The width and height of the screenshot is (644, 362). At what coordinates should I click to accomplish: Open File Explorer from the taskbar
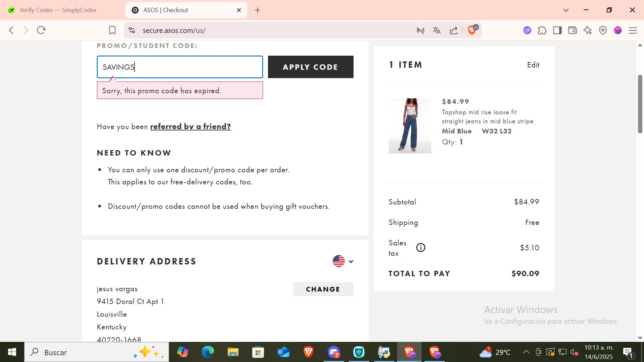pyautogui.click(x=233, y=352)
